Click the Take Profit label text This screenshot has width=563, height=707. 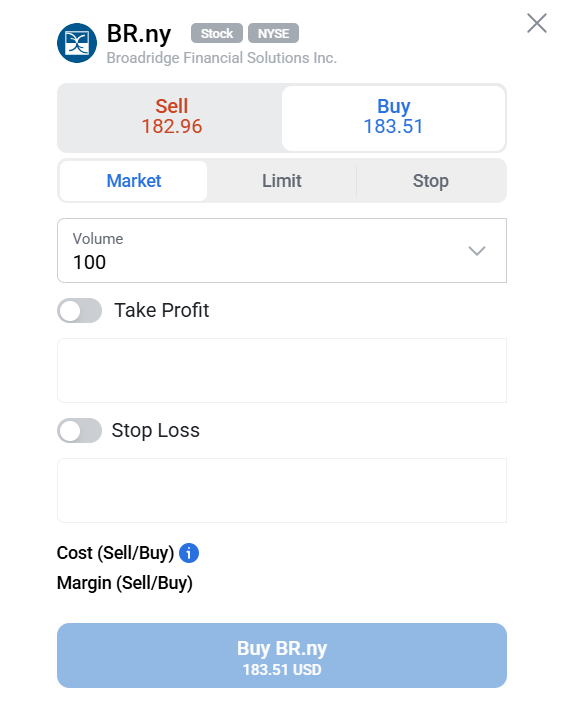click(x=161, y=311)
